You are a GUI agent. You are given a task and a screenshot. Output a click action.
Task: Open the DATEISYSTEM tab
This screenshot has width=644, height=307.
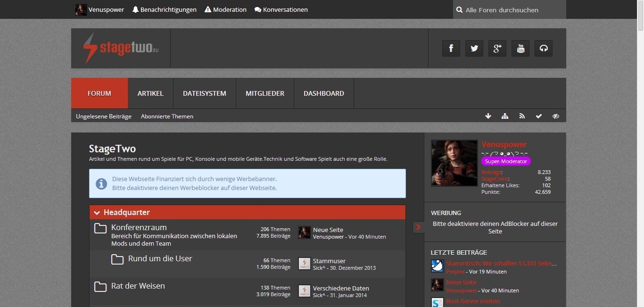pyautogui.click(x=205, y=93)
